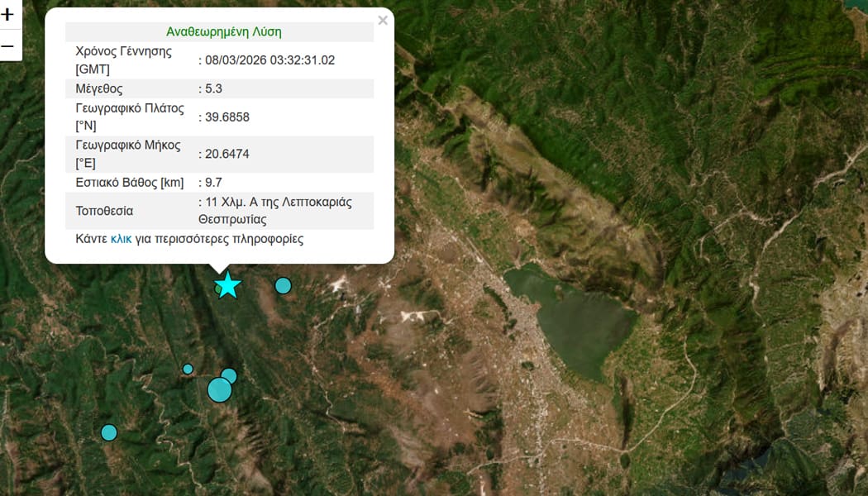The image size is (868, 496).
Task: Click the latitude value 39.6858
Action: coord(227,117)
